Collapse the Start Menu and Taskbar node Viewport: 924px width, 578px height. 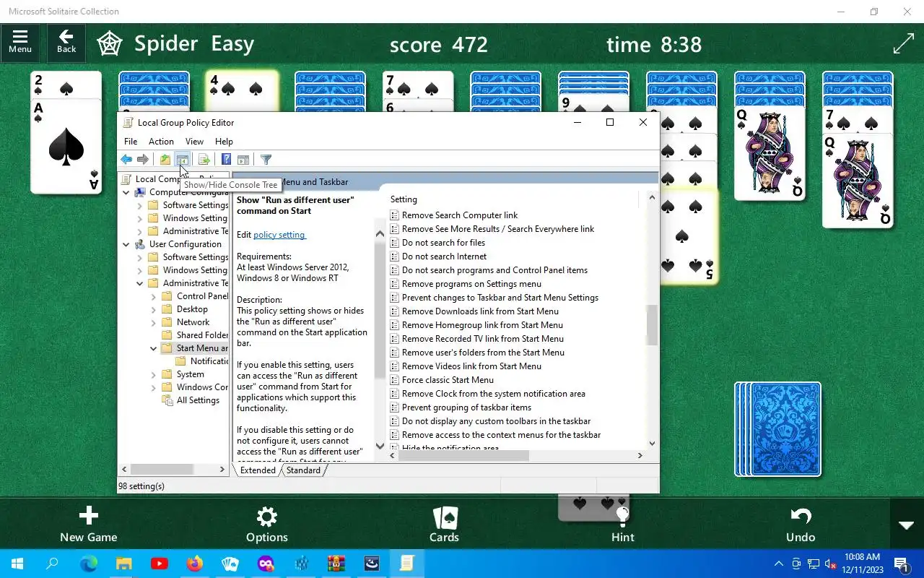click(x=154, y=348)
